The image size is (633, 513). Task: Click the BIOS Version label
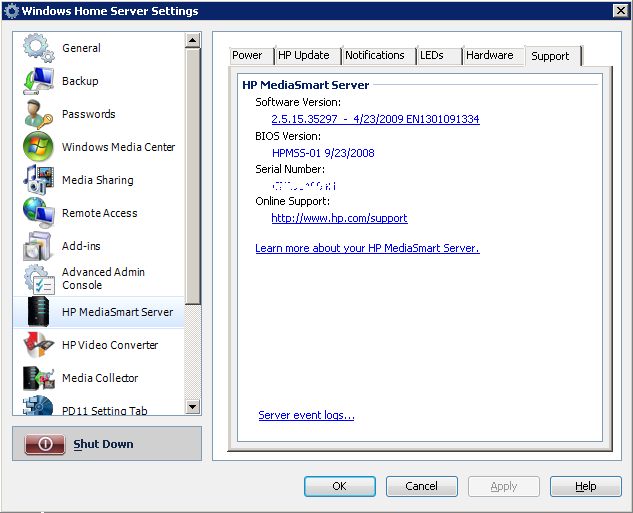[x=288, y=136]
